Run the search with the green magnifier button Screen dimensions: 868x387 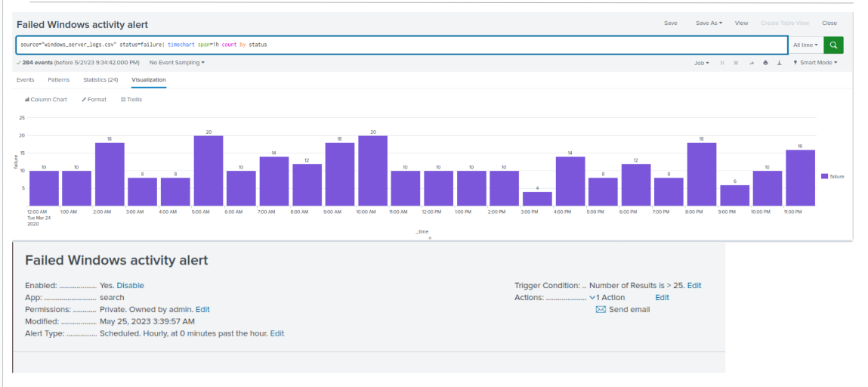point(833,45)
